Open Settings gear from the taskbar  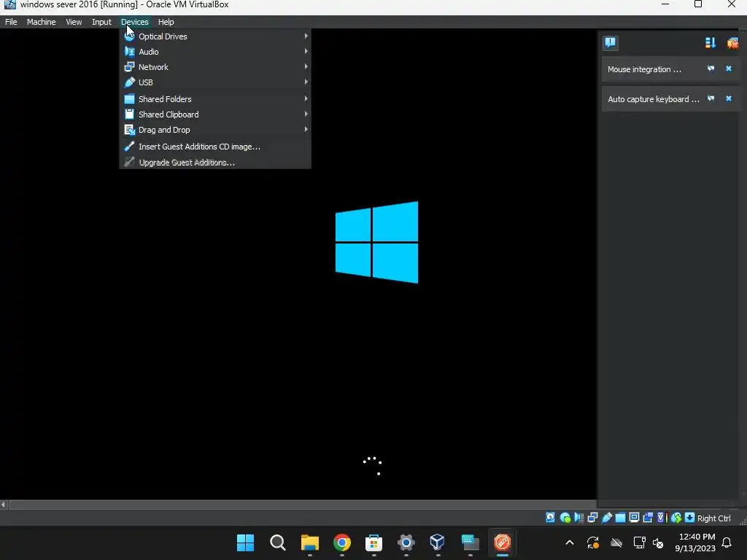click(406, 542)
